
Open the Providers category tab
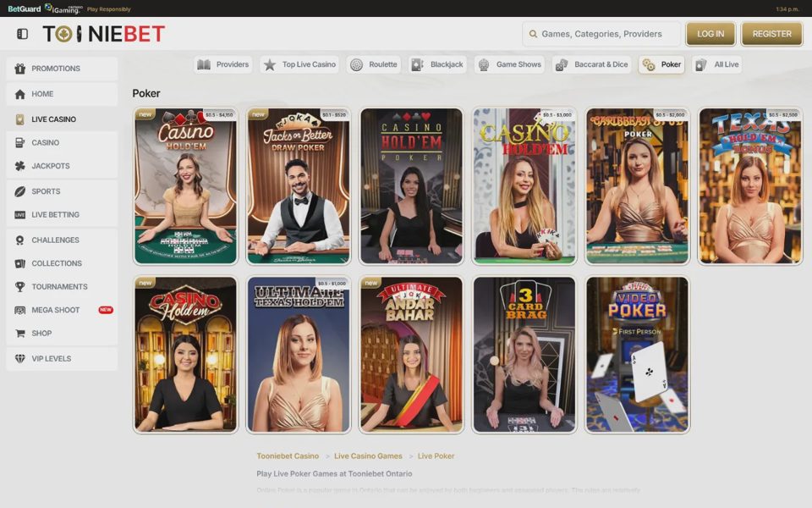click(x=222, y=64)
